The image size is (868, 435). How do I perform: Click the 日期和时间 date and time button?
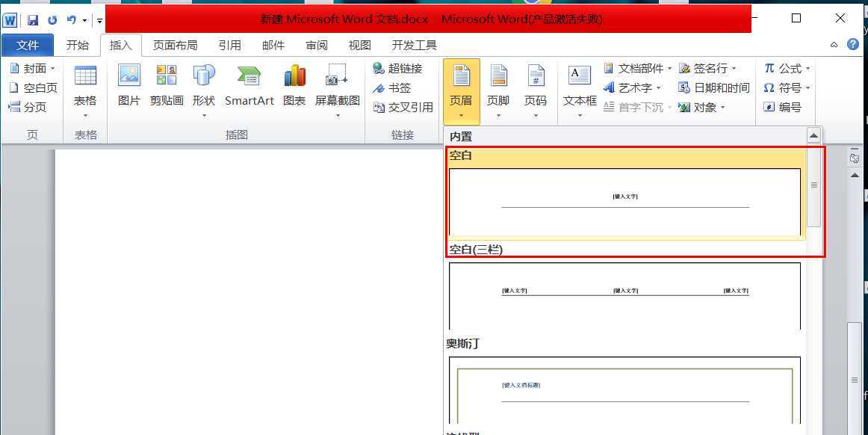click(x=713, y=87)
